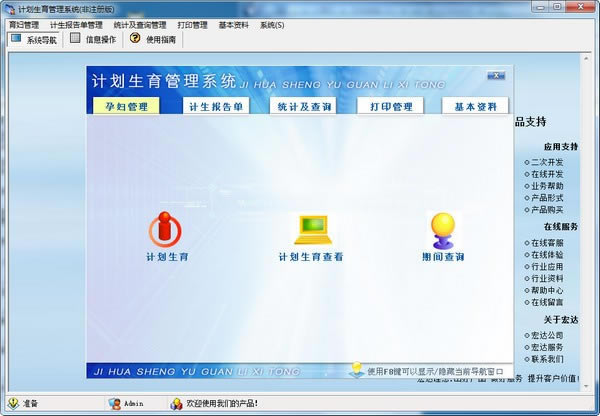Open the 基本资料 menu
This screenshot has width=600, height=416.
(233, 25)
